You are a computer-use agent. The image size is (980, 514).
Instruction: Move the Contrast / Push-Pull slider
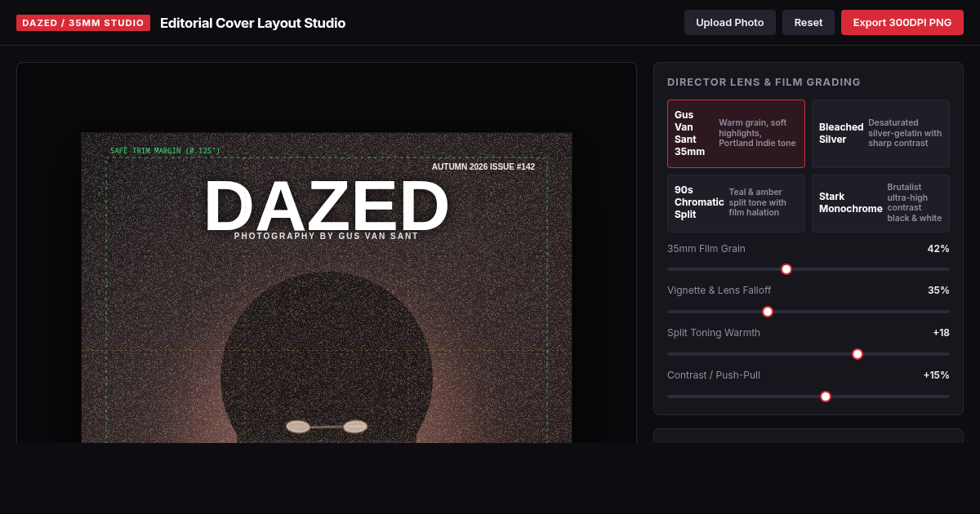coord(808,397)
